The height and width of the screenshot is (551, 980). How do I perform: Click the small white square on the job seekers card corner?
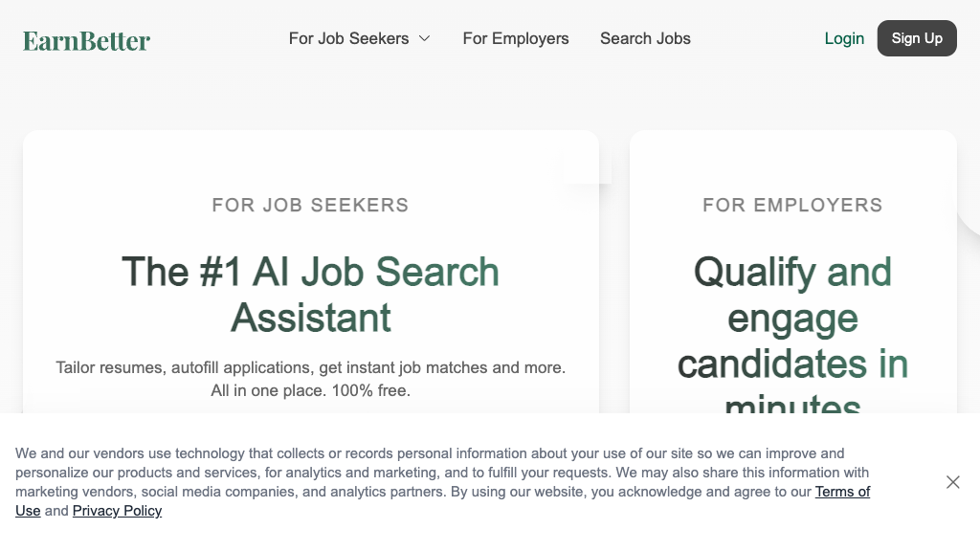tap(587, 169)
